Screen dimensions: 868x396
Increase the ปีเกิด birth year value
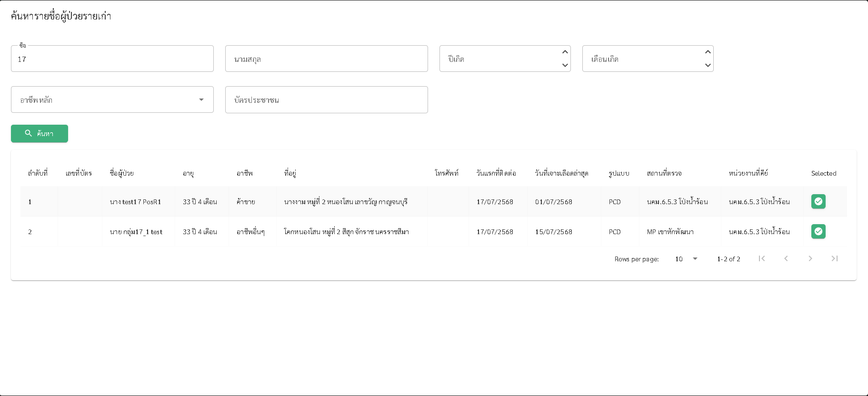pos(565,52)
